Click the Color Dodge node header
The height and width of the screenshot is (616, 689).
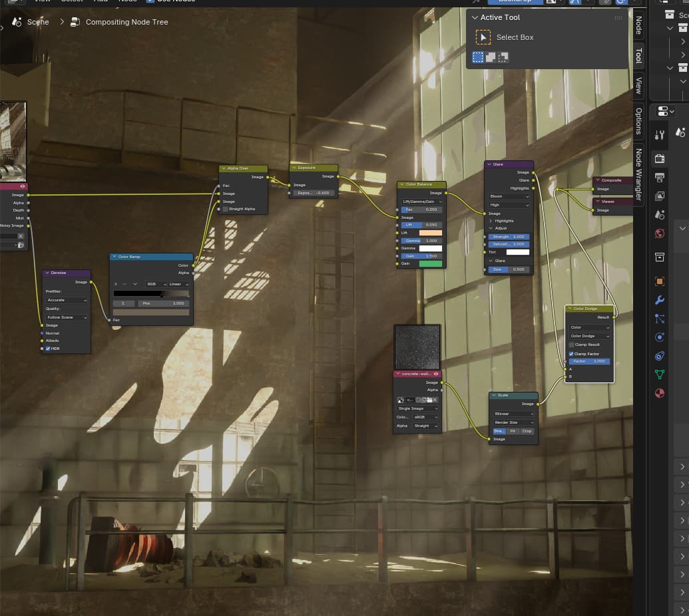[589, 309]
